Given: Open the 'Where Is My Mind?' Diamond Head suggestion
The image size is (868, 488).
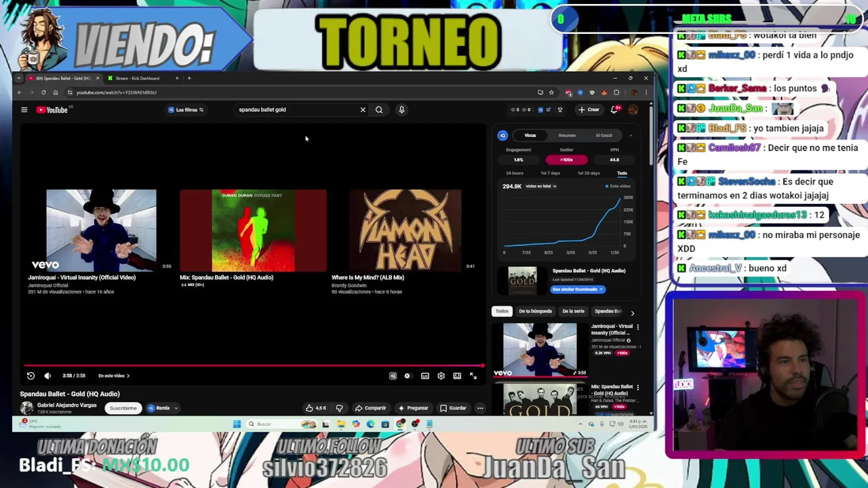Looking at the screenshot, I should tap(404, 230).
